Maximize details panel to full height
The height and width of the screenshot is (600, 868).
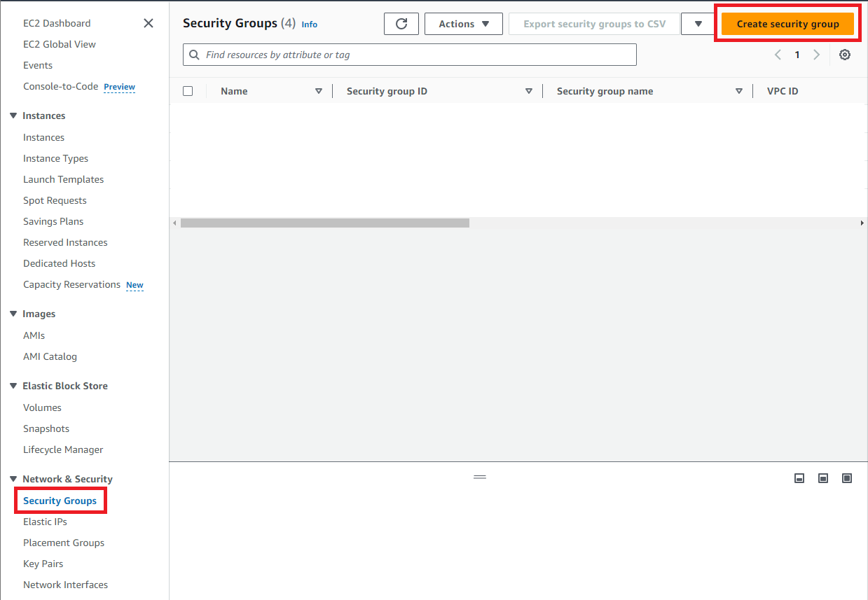point(847,478)
